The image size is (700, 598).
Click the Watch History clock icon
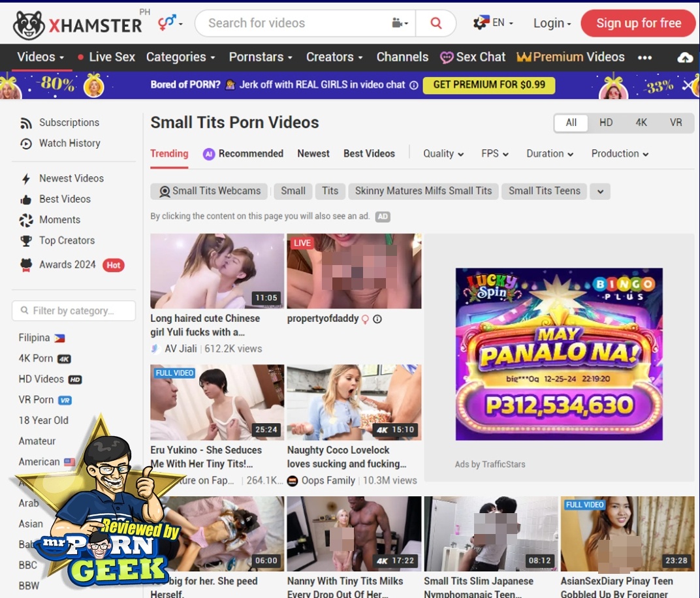(x=26, y=144)
